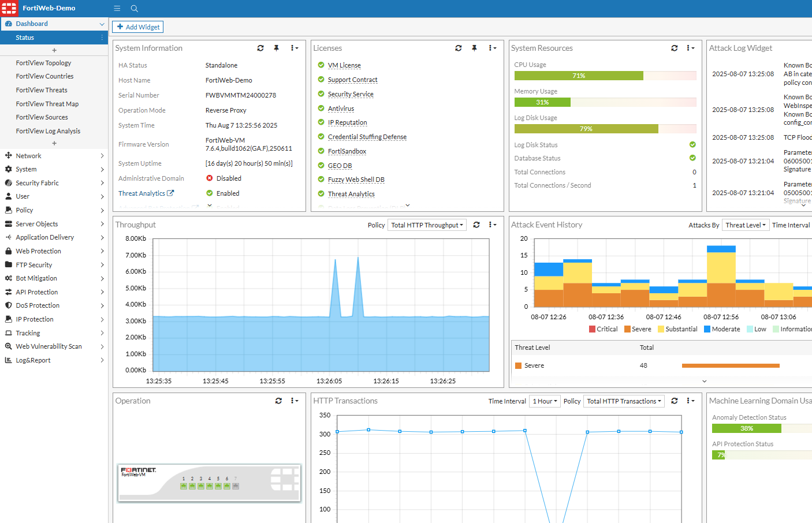This screenshot has height=523, width=812.
Task: Refresh the HTTP Transactions widget
Action: pos(675,401)
